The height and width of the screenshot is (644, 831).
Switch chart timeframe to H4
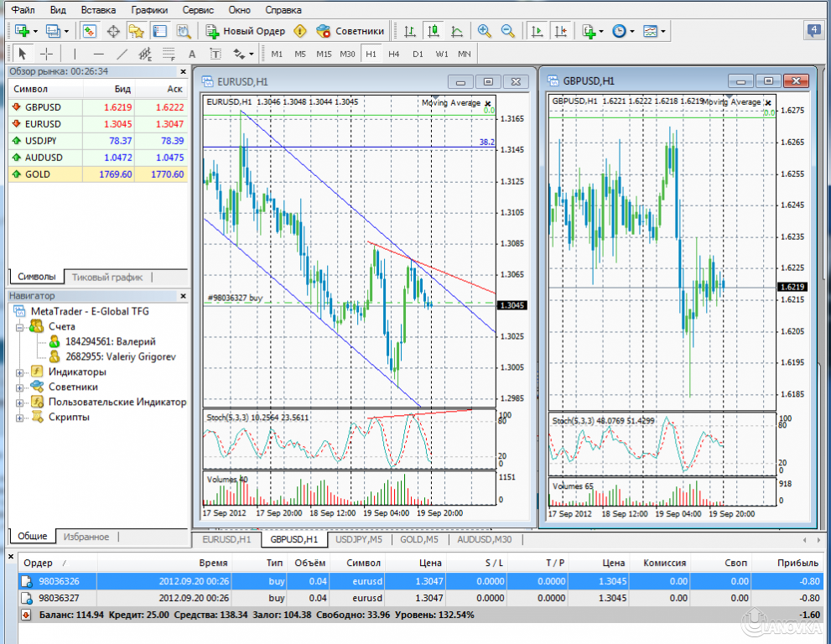[x=393, y=52]
